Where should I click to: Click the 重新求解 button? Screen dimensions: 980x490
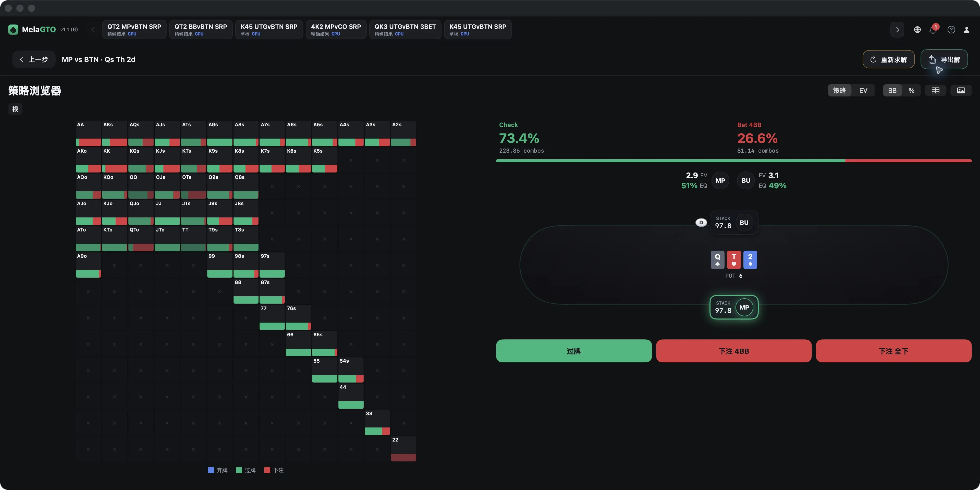[888, 59]
